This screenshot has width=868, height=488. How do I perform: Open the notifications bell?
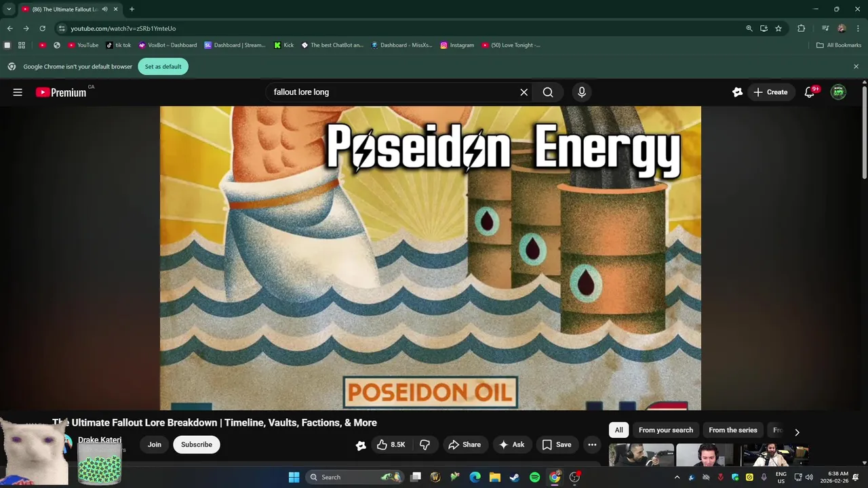pyautogui.click(x=810, y=92)
